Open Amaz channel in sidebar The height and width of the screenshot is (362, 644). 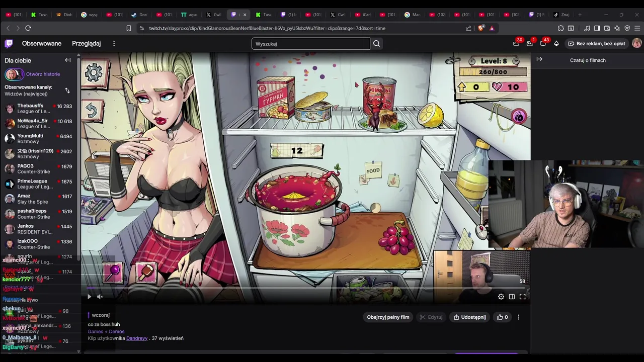pyautogui.click(x=39, y=199)
